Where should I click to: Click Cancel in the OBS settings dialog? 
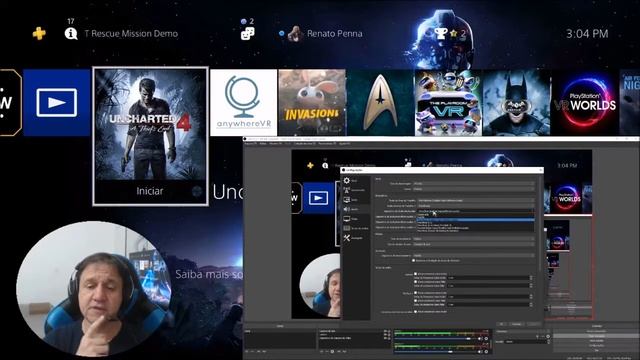click(x=516, y=324)
